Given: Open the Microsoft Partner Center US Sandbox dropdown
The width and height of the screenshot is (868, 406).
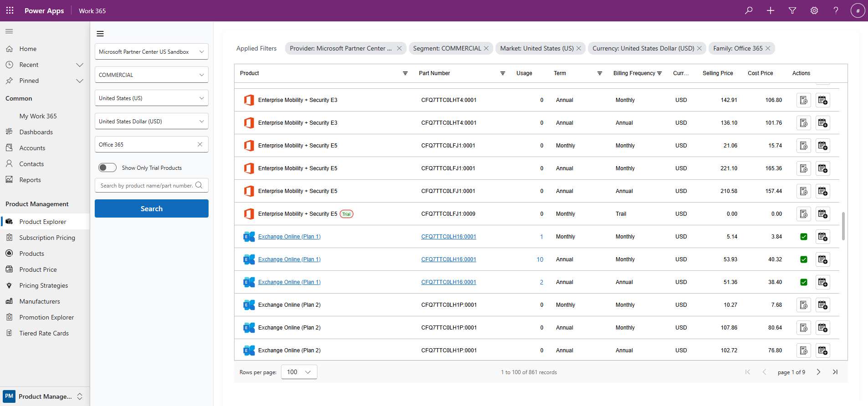Looking at the screenshot, I should 152,51.
